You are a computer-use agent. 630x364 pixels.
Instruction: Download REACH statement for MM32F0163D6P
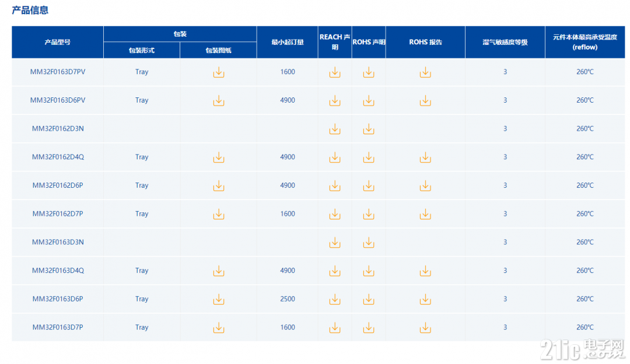tap(335, 300)
